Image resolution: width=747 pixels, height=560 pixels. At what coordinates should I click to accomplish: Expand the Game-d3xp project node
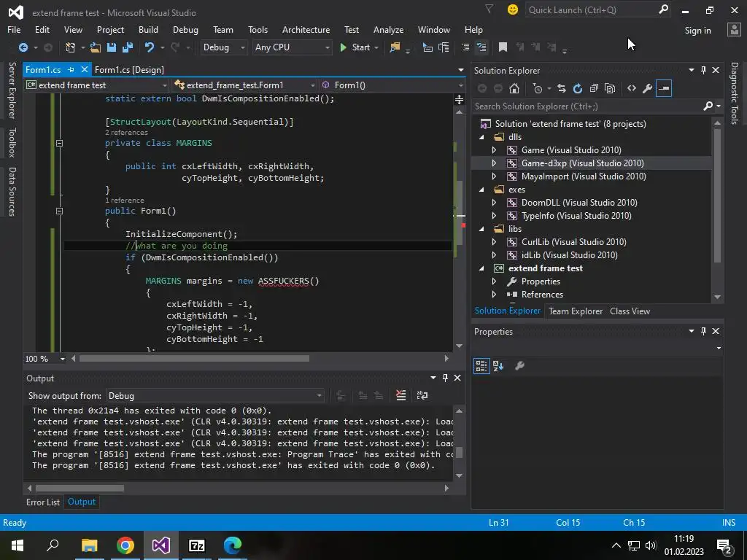point(494,163)
